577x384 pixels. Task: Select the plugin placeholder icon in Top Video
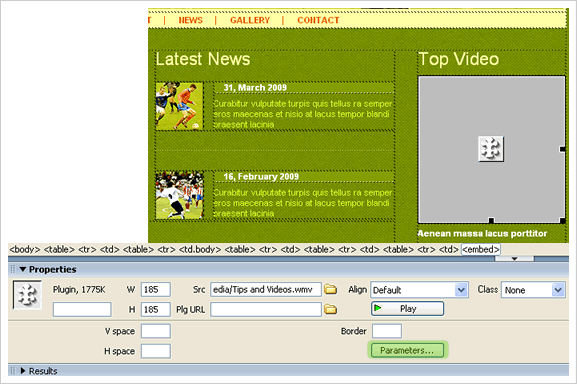491,149
